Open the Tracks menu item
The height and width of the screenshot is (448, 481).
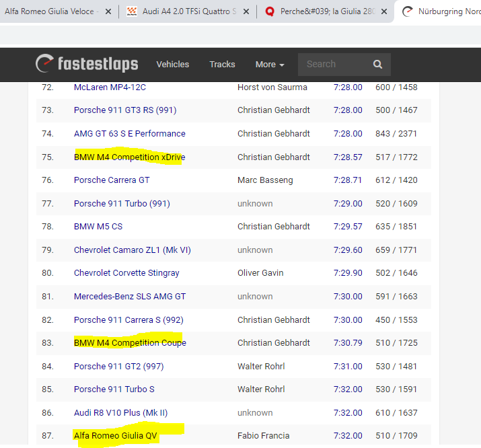click(222, 65)
